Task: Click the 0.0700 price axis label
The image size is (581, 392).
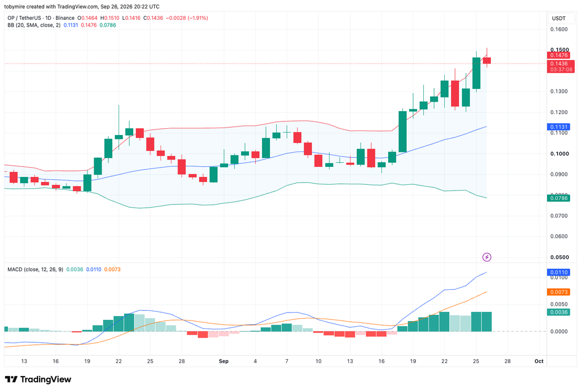Action: pyautogui.click(x=559, y=216)
